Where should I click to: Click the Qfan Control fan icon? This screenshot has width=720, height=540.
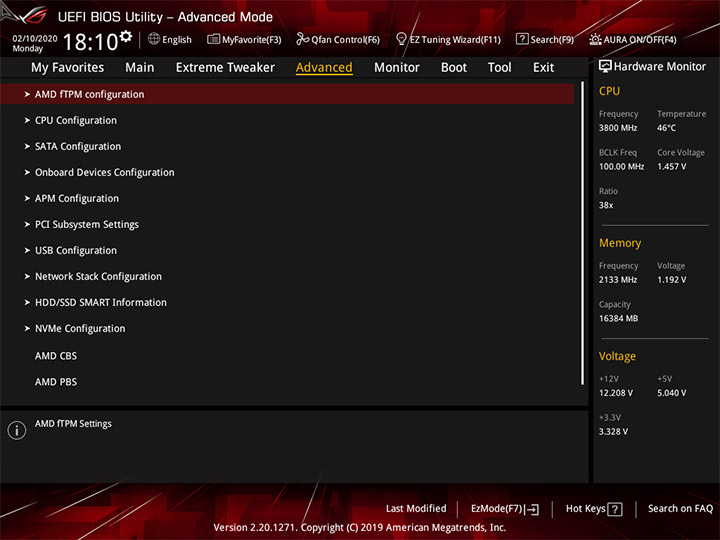[x=302, y=39]
